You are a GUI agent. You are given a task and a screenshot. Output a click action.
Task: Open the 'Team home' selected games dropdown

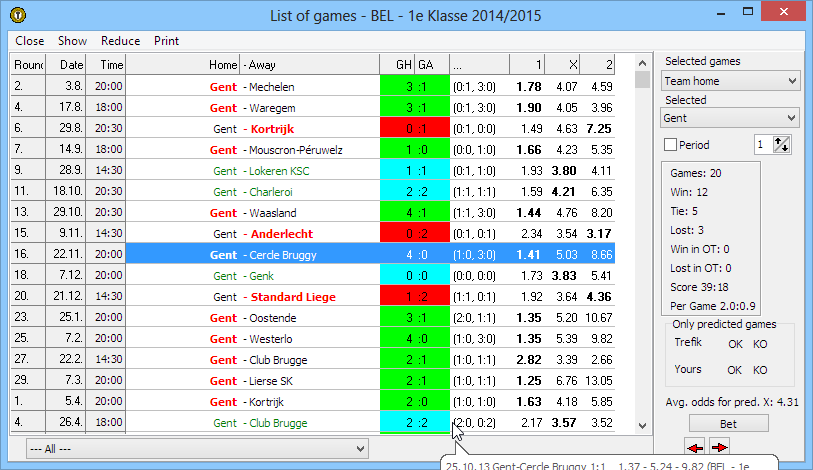pyautogui.click(x=731, y=81)
